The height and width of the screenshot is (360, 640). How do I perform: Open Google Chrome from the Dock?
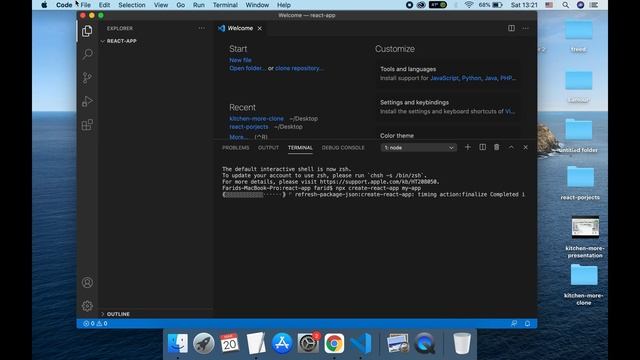point(334,343)
